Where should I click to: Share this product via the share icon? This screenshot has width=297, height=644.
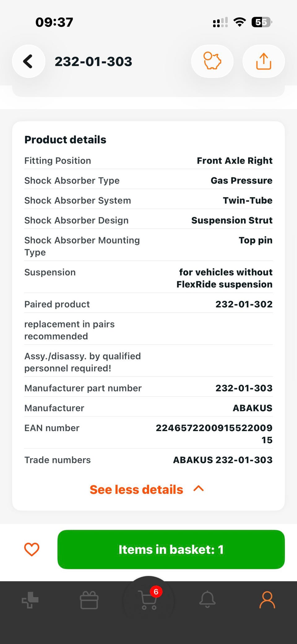click(x=264, y=61)
